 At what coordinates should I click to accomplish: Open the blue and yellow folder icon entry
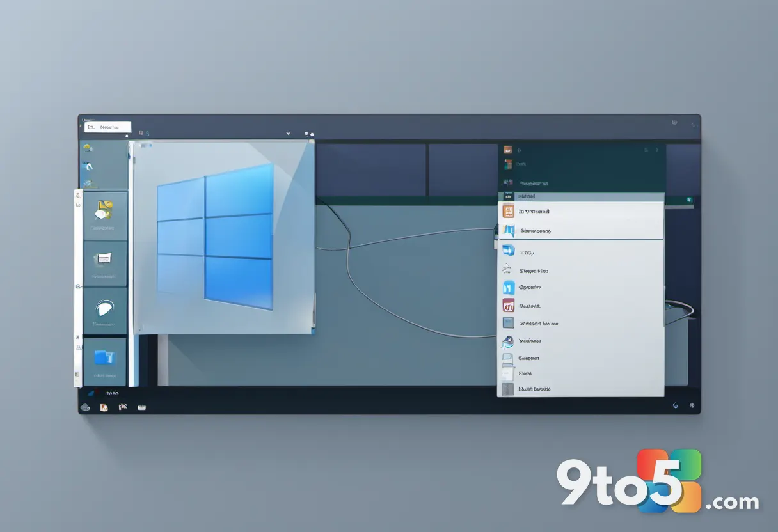[x=509, y=230]
